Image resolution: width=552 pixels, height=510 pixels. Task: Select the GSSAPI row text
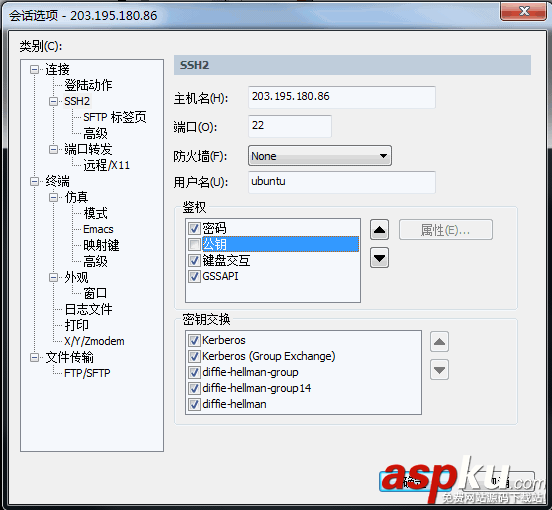[x=220, y=276]
